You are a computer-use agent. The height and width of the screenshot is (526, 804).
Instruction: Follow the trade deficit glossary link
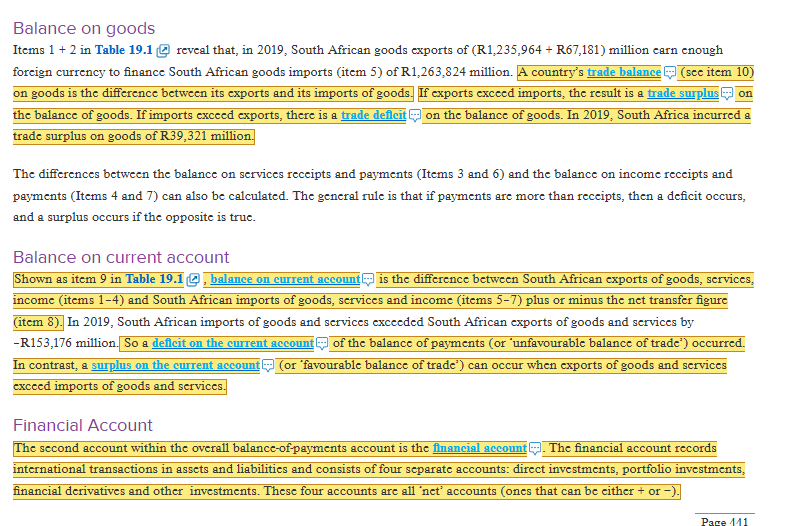pyautogui.click(x=374, y=115)
